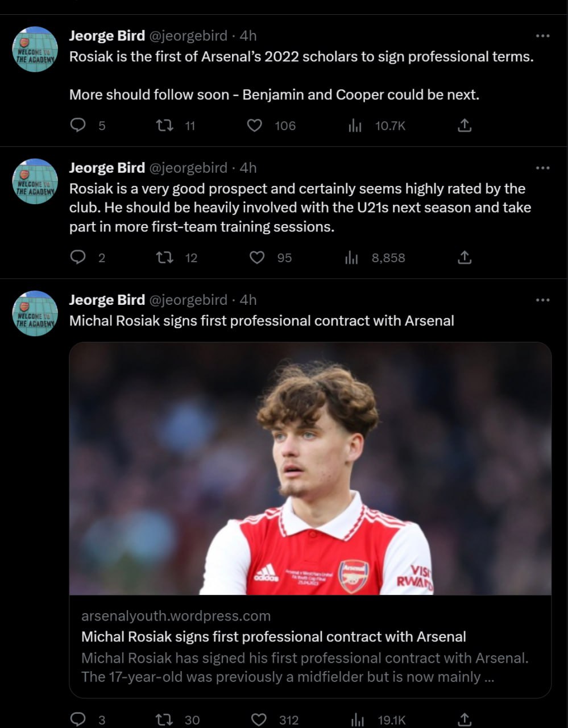Open the Michal Rosiak article photo
The height and width of the screenshot is (728, 568).
(x=310, y=468)
